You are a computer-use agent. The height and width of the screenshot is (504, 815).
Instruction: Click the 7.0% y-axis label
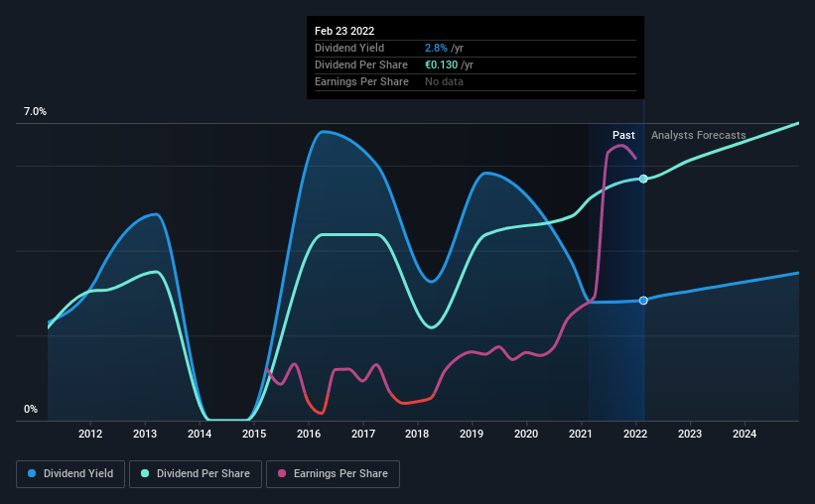[35, 111]
